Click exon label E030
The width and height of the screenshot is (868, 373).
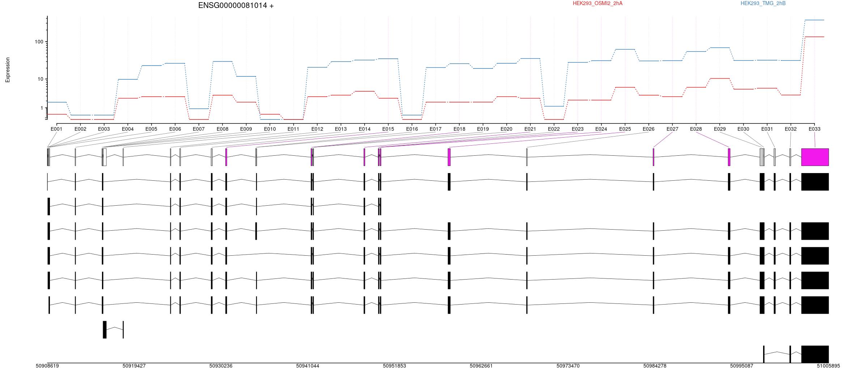(743, 129)
